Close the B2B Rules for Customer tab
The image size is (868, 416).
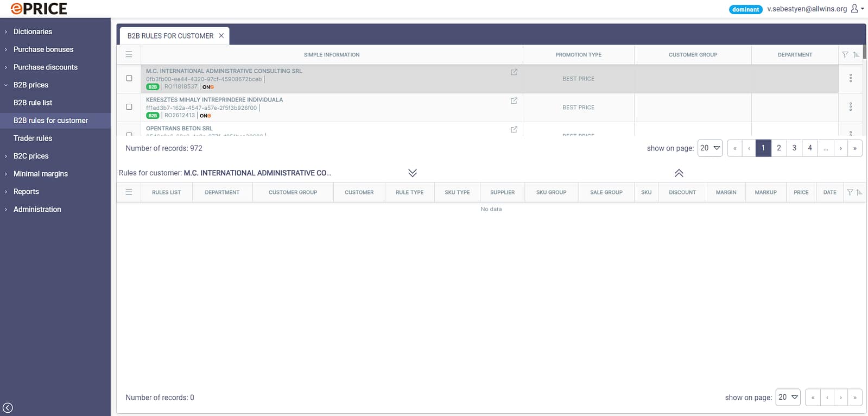[221, 36]
